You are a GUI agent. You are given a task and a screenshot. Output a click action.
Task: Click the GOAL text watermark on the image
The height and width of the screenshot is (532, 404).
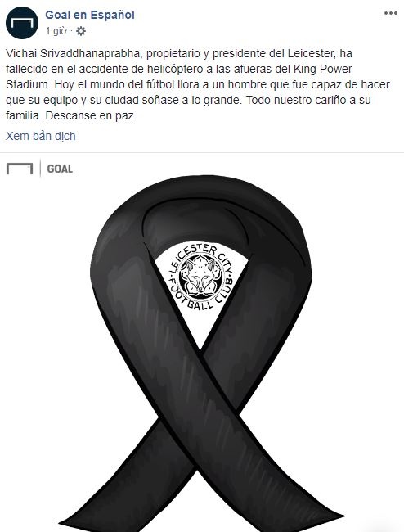[60, 169]
